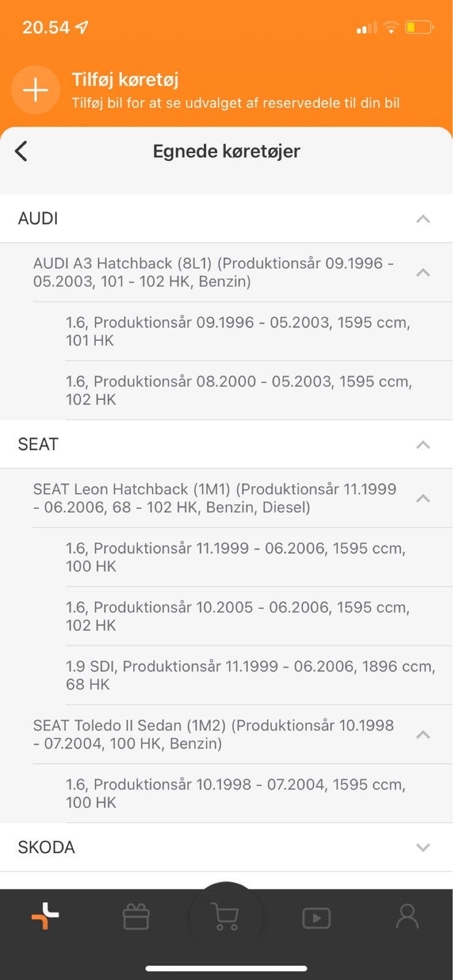Screen dimensions: 453x980
Task: Open the home tab with orange logo
Action: tap(45, 917)
